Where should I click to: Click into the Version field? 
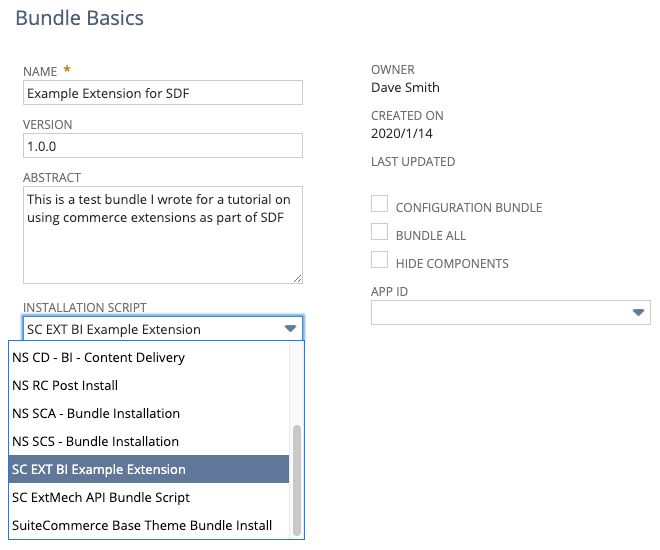(162, 146)
